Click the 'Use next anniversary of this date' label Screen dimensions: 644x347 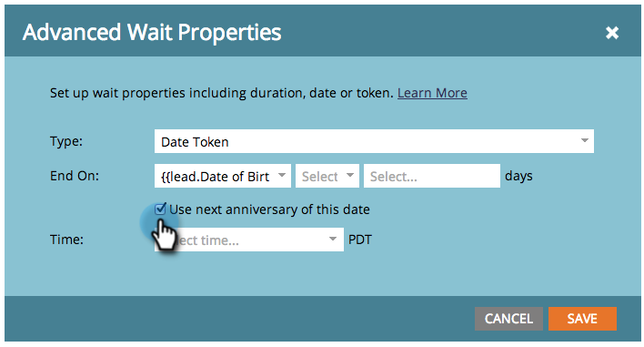(269, 209)
